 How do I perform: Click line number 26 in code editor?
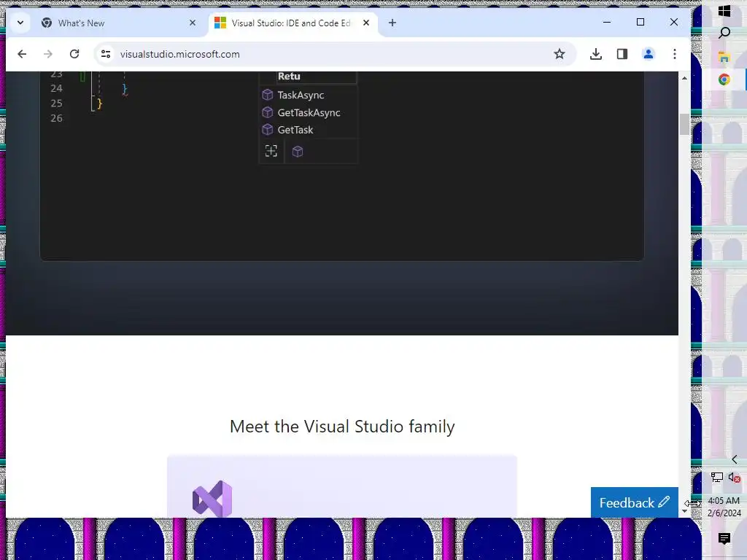pos(57,118)
